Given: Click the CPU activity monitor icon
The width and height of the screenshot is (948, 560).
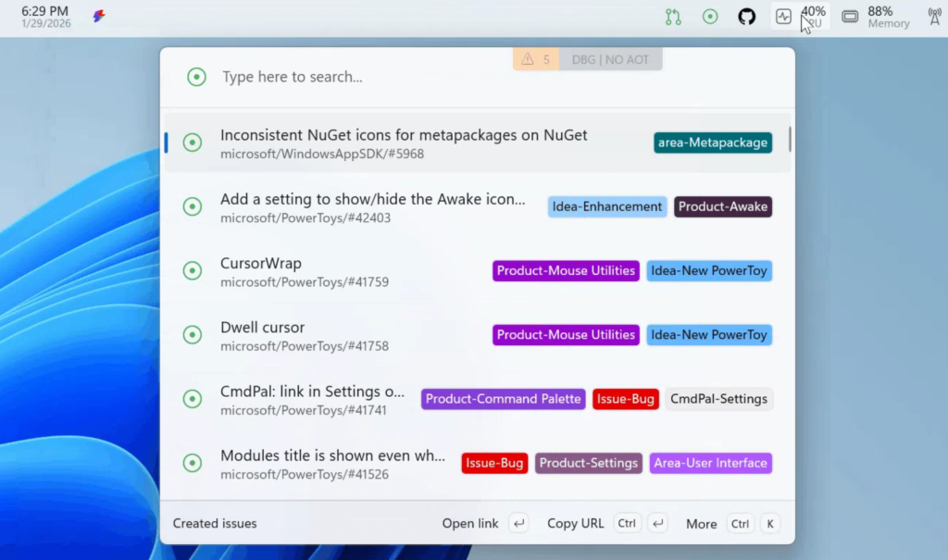Looking at the screenshot, I should click(783, 17).
